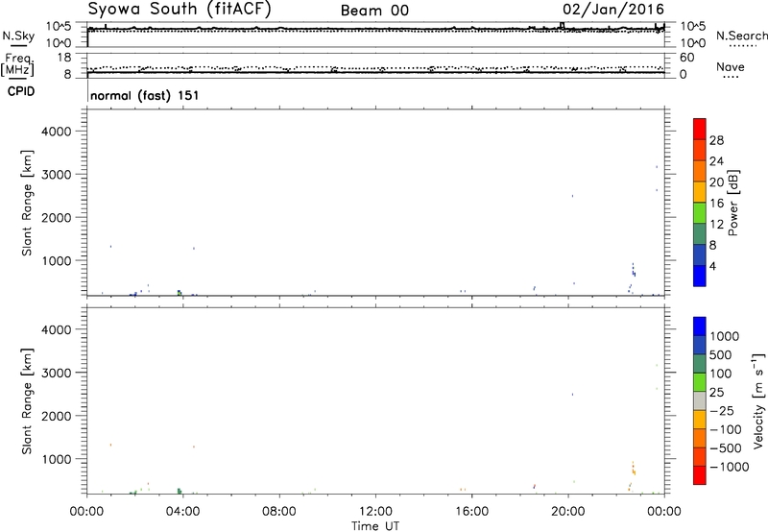Image resolution: width=768 pixels, height=532 pixels.
Task: Pick the green power segment between 12 and 16
Action: pyautogui.click(x=700, y=213)
